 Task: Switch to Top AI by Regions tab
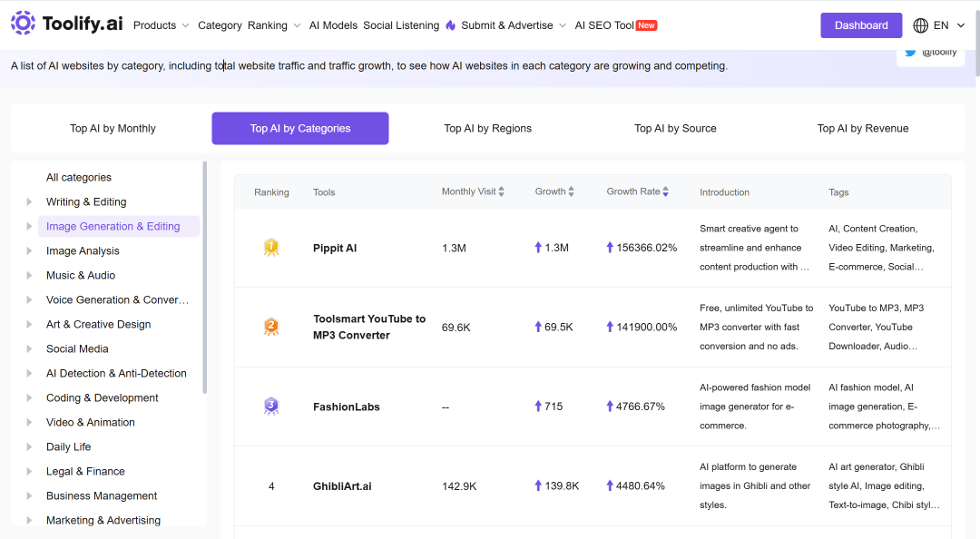pyautogui.click(x=487, y=128)
